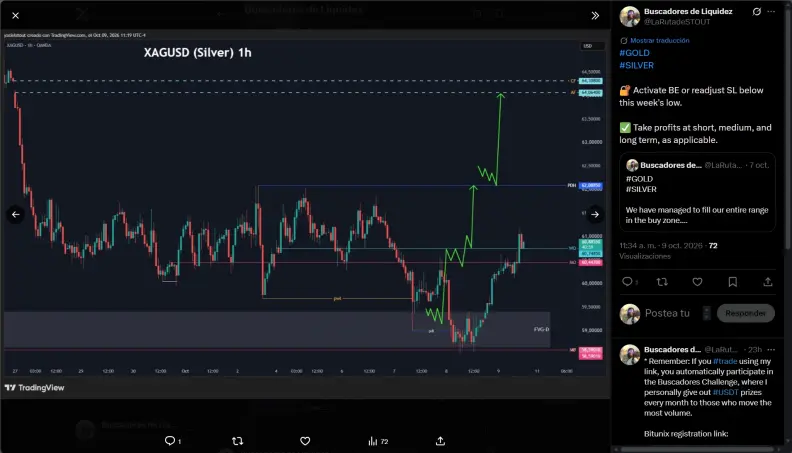792x453 pixels.
Task: Click repost icon below the chart image
Action: (237, 441)
